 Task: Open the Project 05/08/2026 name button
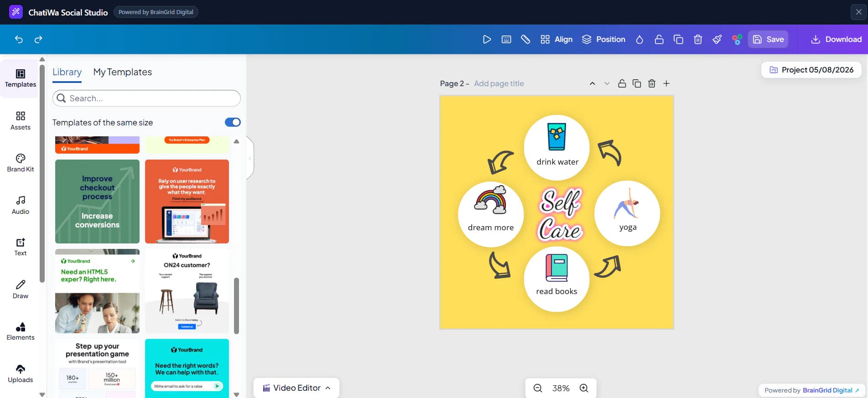click(x=811, y=70)
